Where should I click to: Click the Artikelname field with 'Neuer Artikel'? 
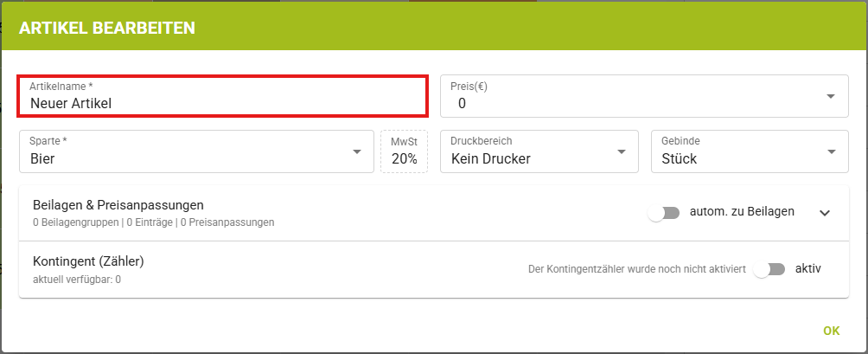click(222, 103)
